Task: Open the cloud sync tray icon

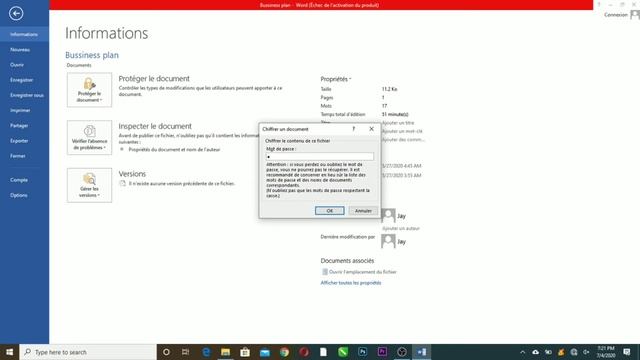Action: point(536,352)
